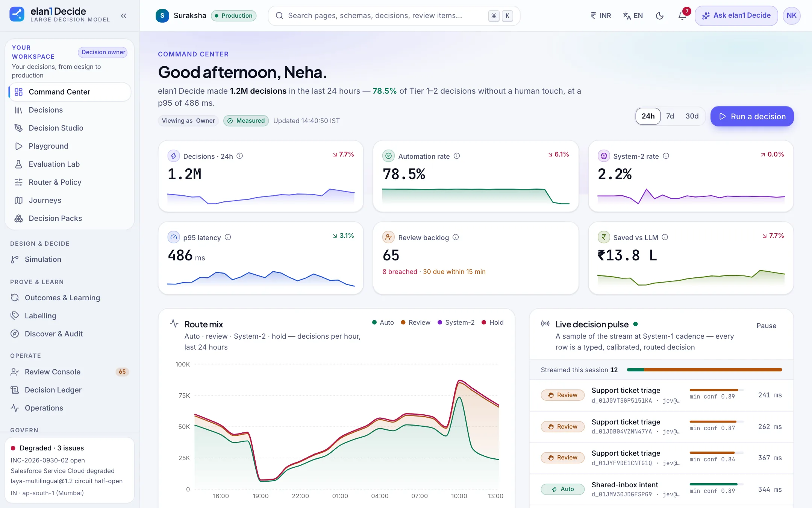Collapse the sidebar with the double-chevron icon
The height and width of the screenshot is (508, 812).
[124, 15]
